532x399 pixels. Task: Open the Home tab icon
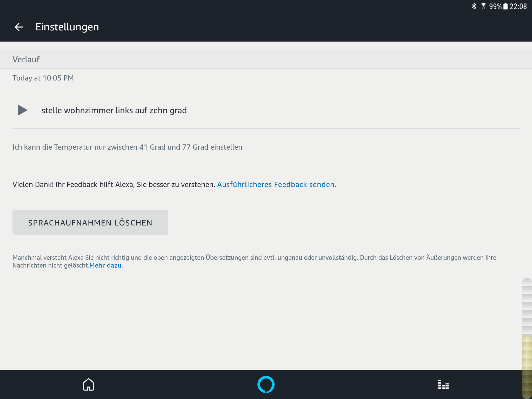point(89,384)
